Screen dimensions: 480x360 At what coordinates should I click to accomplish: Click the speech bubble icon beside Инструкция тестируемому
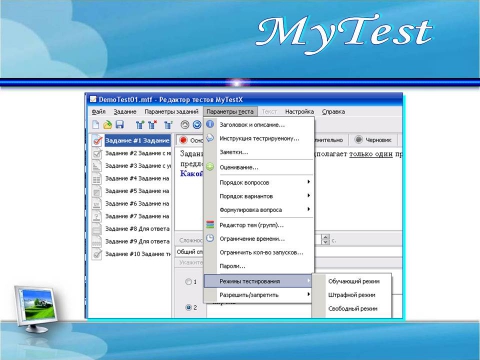[x=210, y=138]
